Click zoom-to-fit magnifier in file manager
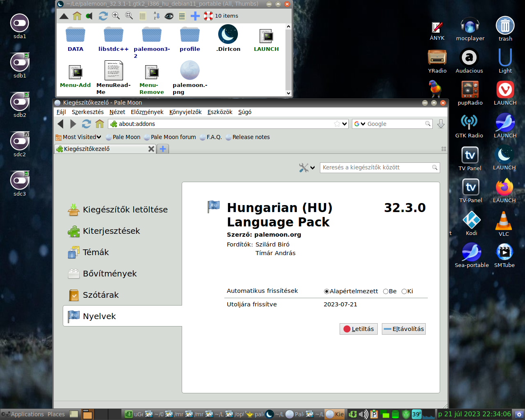Screen dimensions: 525x420 (x=129, y=16)
